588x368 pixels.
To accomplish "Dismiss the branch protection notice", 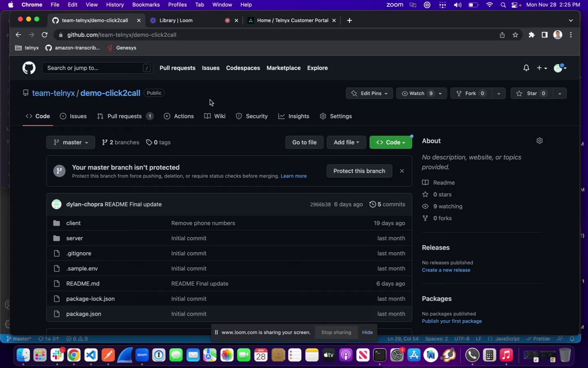I will coord(402,171).
